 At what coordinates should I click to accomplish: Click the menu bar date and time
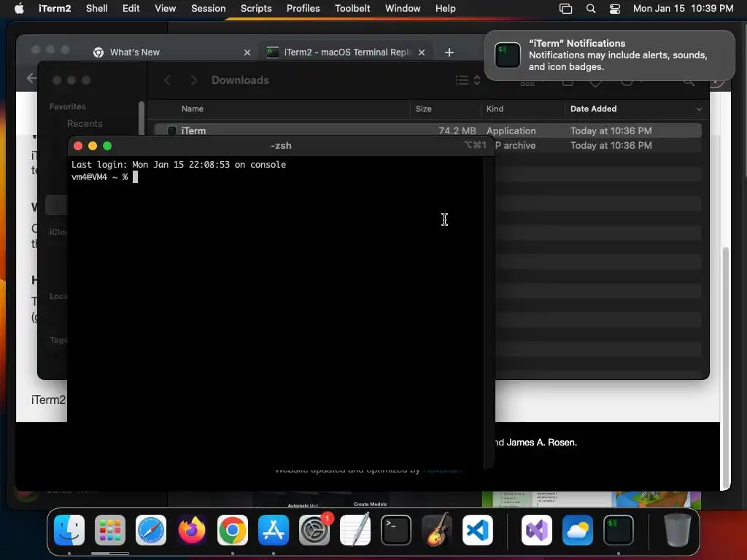click(x=683, y=8)
